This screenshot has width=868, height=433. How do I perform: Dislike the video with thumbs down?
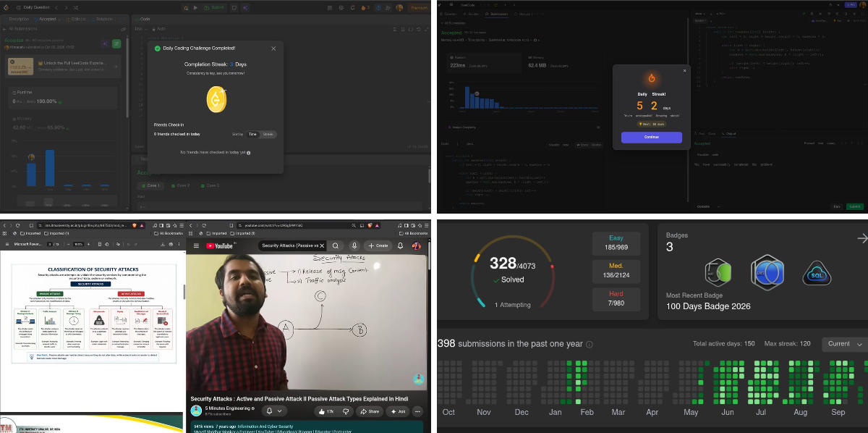tap(346, 411)
